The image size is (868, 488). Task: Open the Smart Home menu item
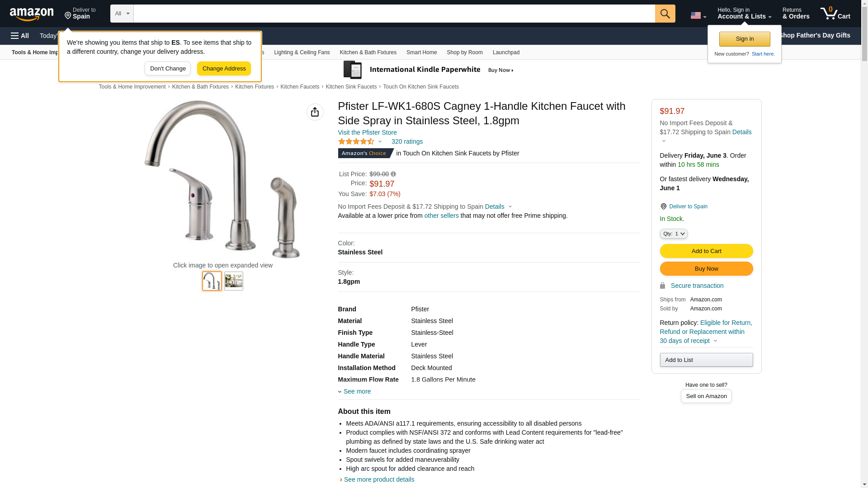[421, 52]
